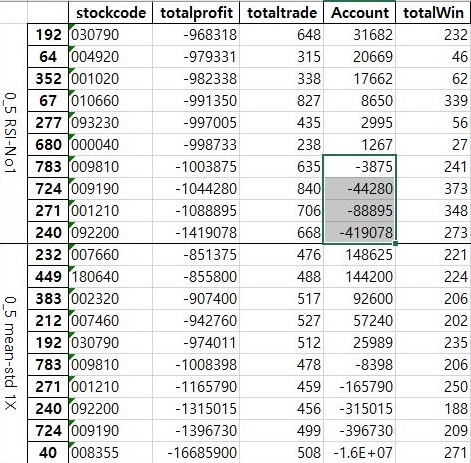Select totalprofit cell -942760

[196, 321]
